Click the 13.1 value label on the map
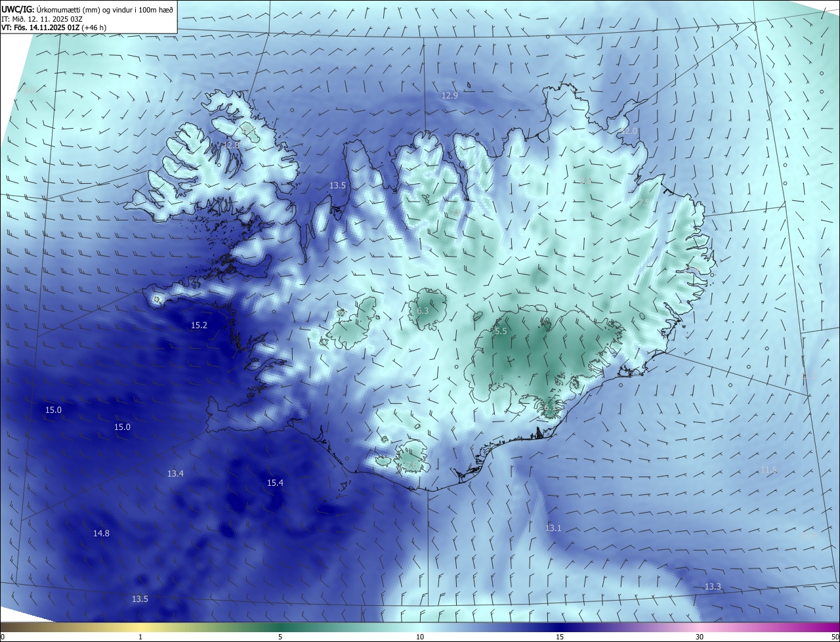 [x=553, y=528]
